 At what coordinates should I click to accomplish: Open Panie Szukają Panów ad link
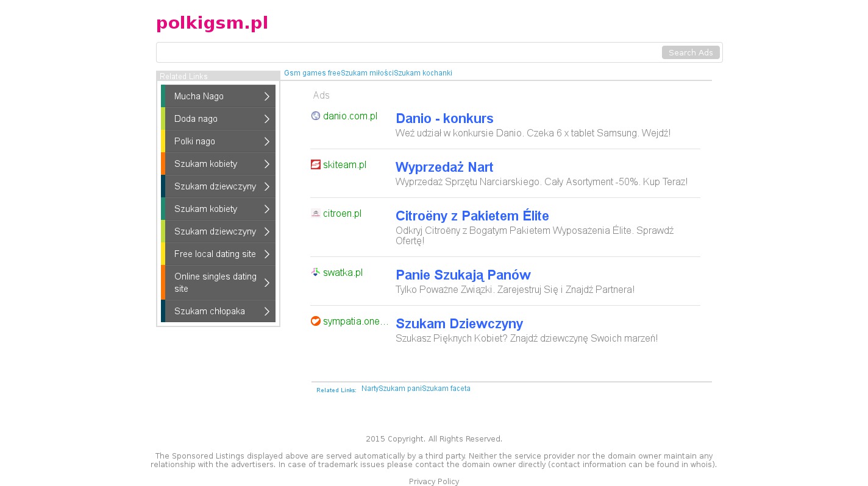[x=463, y=275]
